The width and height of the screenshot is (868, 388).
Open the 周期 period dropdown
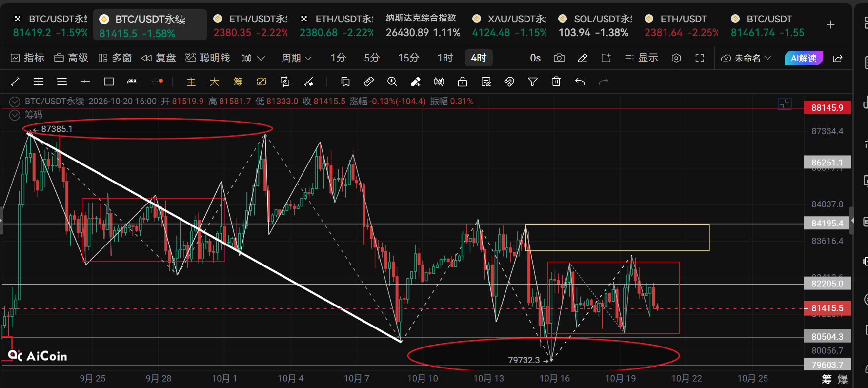(296, 58)
